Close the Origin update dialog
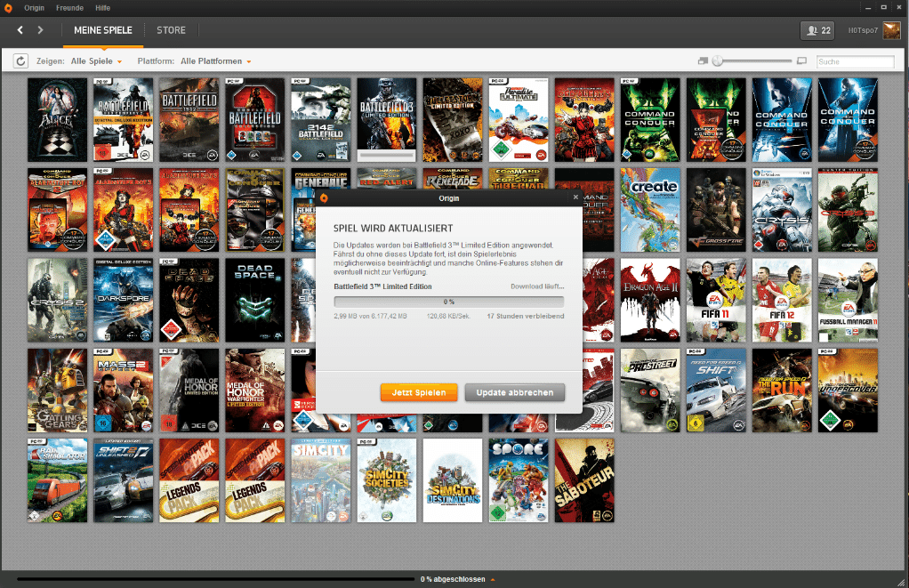 pos(575,197)
